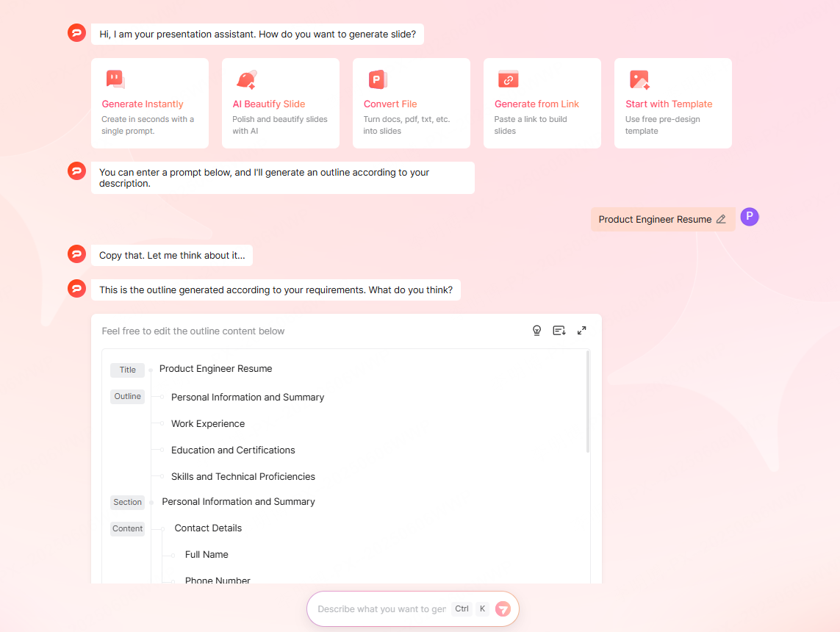Screen dimensions: 840x632
Task: Collapse the Contact Details content node
Action: pyautogui.click(x=163, y=528)
